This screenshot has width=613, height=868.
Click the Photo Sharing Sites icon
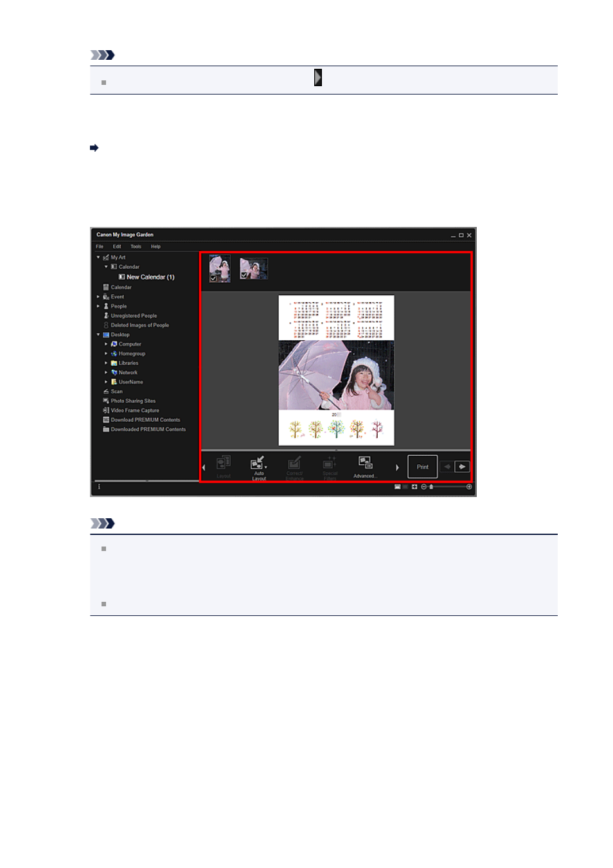pos(106,401)
